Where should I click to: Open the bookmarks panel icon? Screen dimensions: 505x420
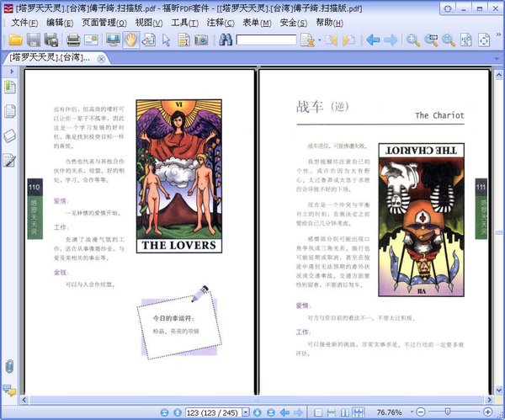click(x=9, y=87)
